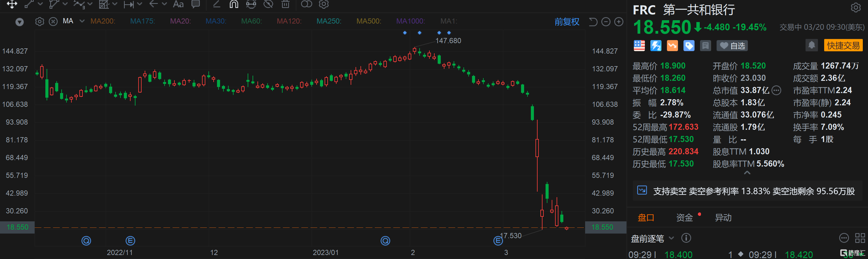The image size is (868, 259).
Task: Click the gray note bookmark icon
Action: pyautogui.click(x=705, y=45)
